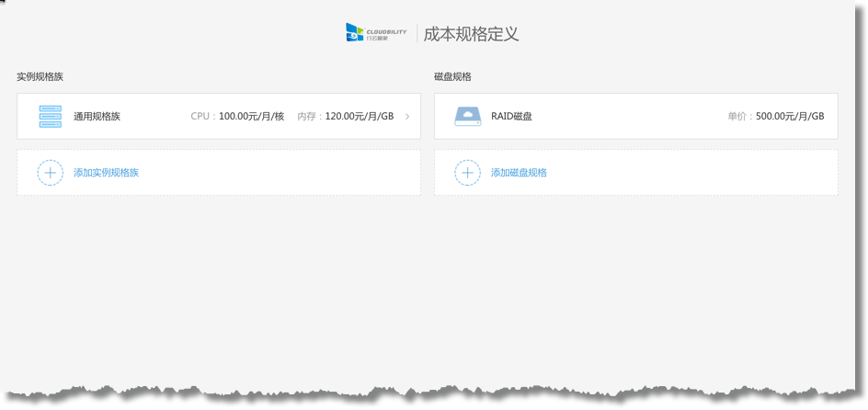Select the 通用规格族 name text
Screen dimensions: 868x410
click(97, 117)
